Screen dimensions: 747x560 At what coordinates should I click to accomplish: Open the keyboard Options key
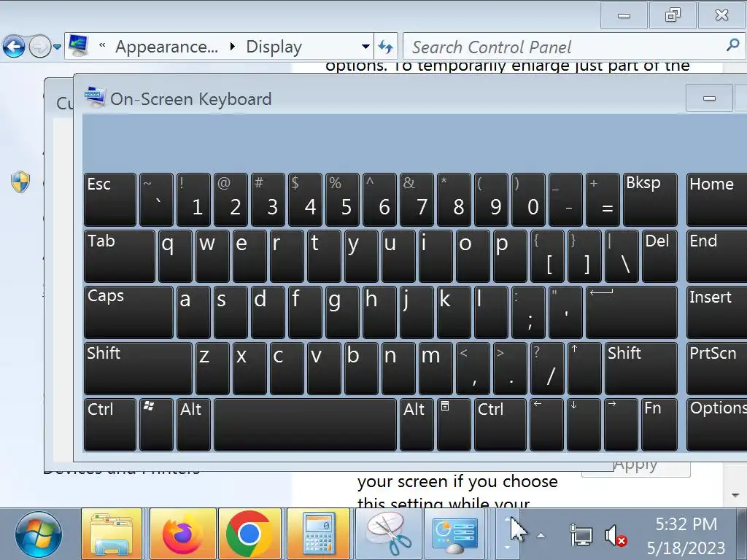pos(716,425)
